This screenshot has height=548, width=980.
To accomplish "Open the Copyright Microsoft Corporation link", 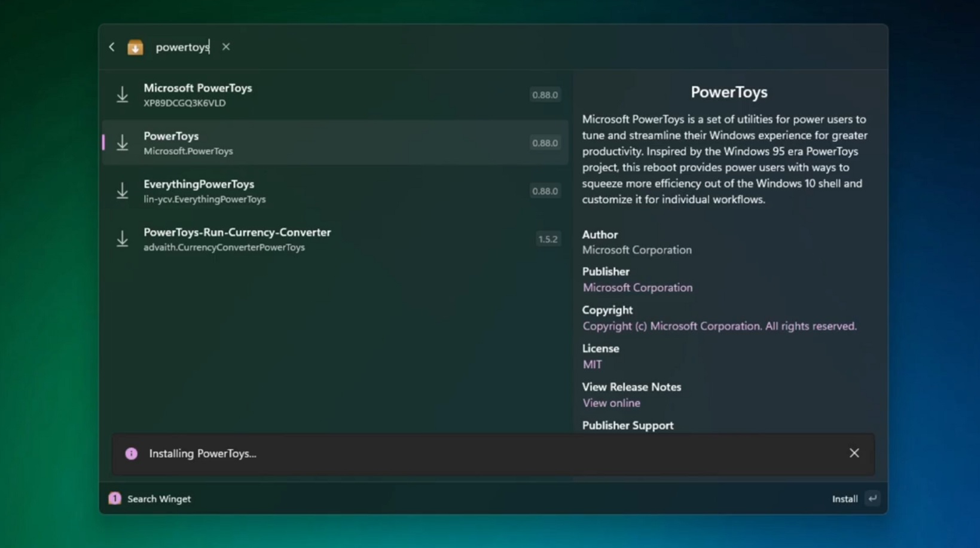I will coord(719,326).
